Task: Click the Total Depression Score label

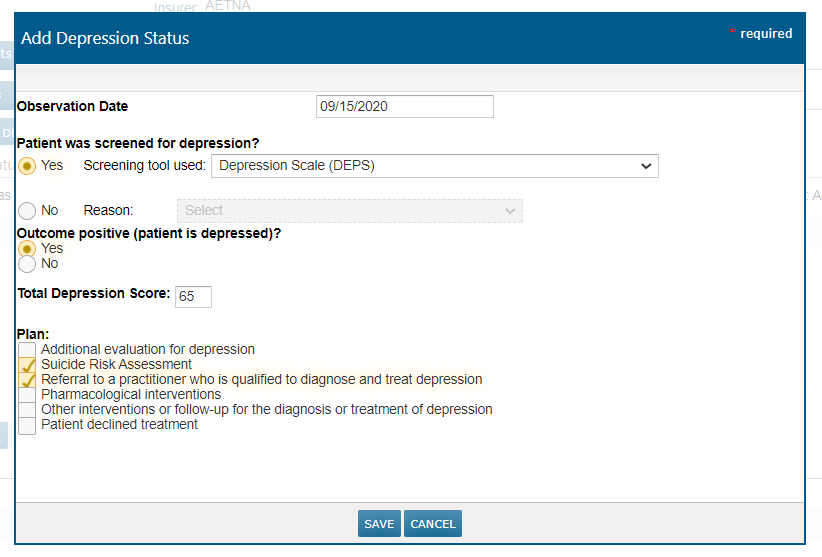Action: point(93,294)
